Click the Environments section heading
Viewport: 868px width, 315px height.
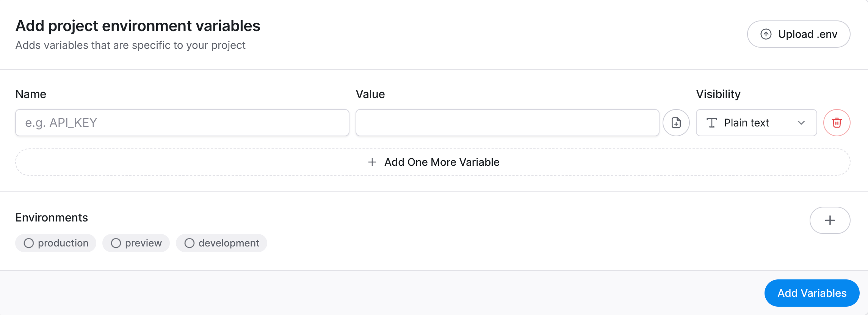pos(52,217)
